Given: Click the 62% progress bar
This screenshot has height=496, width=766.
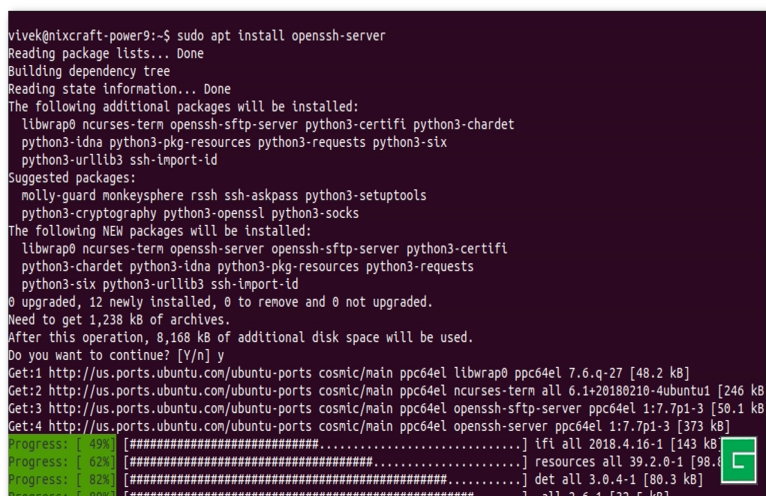Looking at the screenshot, I should [x=325, y=462].
